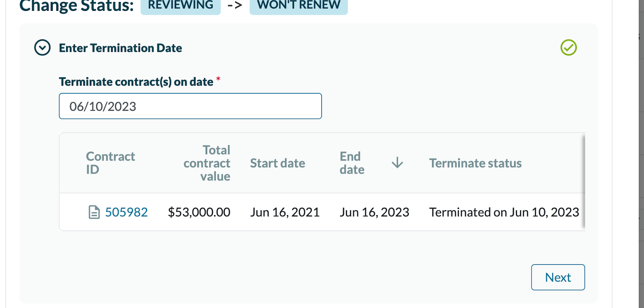Click the REVIEWING status badge
The width and height of the screenshot is (644, 308).
click(180, 6)
